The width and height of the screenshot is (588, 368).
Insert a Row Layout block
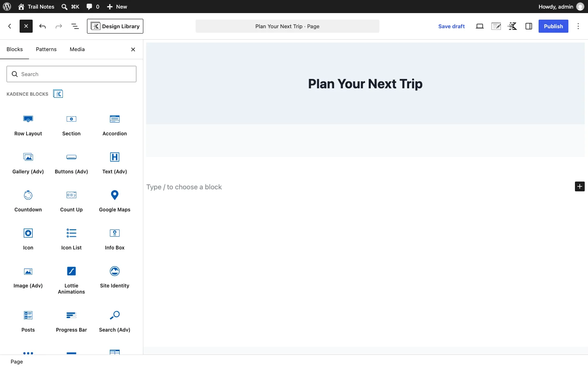28,126
